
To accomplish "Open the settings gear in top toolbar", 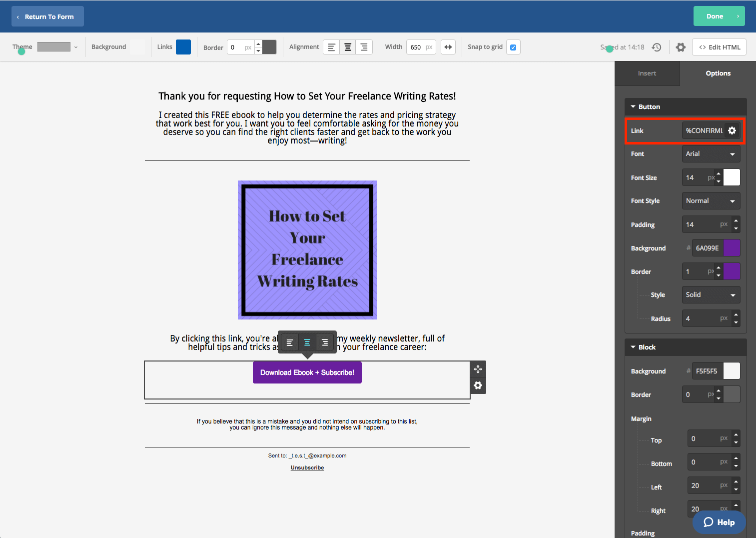I will [681, 47].
